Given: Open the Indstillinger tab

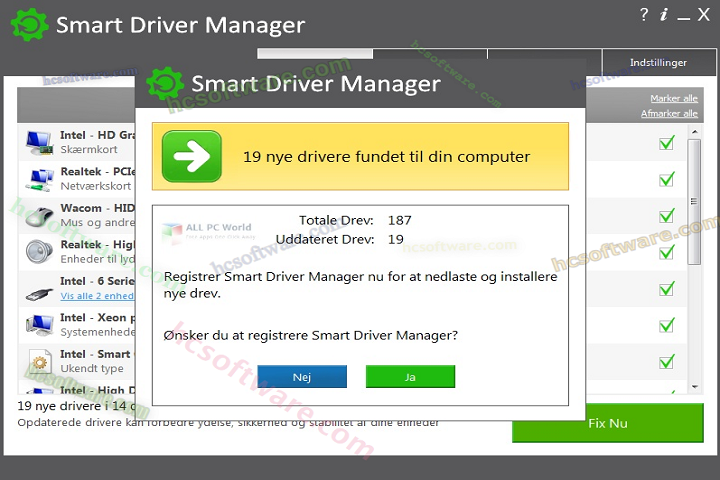Looking at the screenshot, I should click(x=658, y=62).
